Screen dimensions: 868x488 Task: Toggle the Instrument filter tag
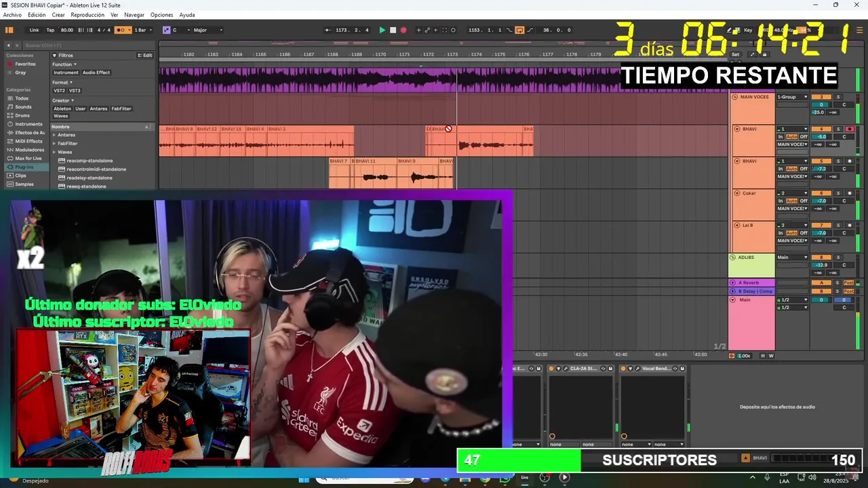click(66, 73)
